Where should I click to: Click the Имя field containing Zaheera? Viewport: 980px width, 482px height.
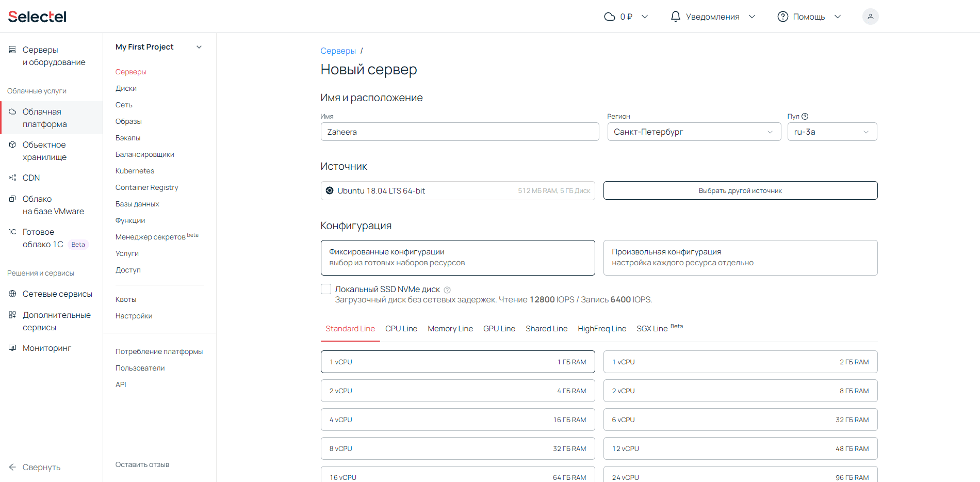[459, 132]
